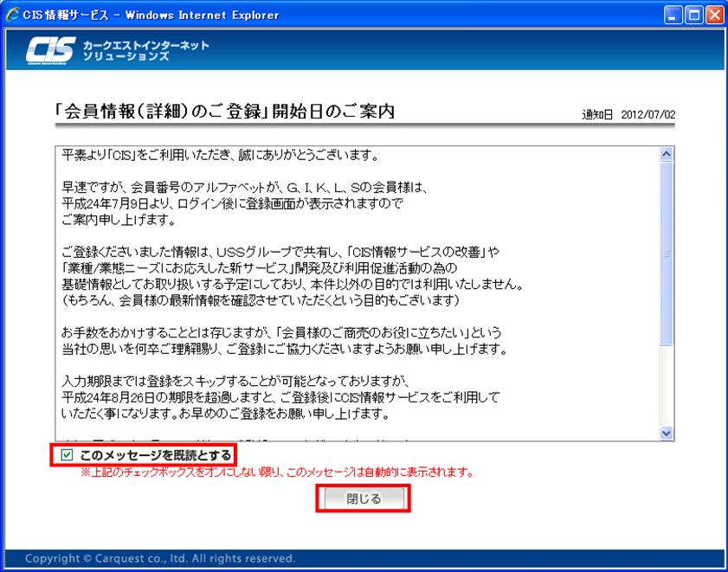This screenshot has width=728, height=572.
Task: Click the heading 「会員情報(詳細)のご登録」開始日のご案内
Action: pos(225,112)
